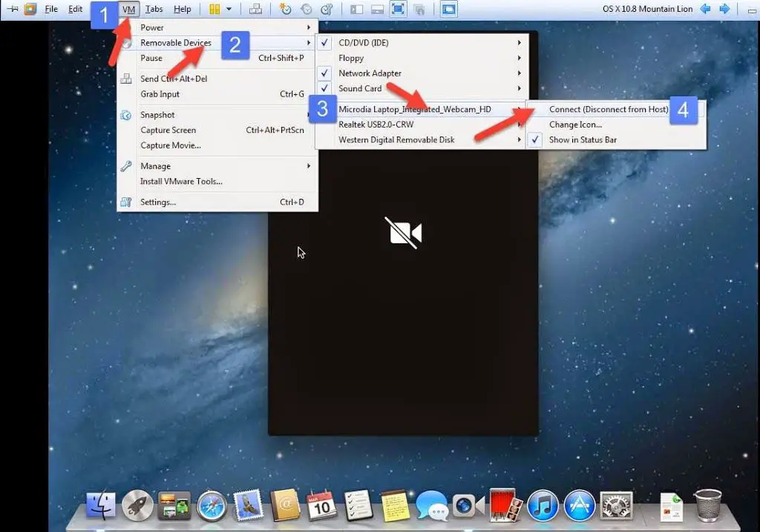Click the revert to snapshot toolbar icon
Screen dimensions: 760x532
point(307,9)
